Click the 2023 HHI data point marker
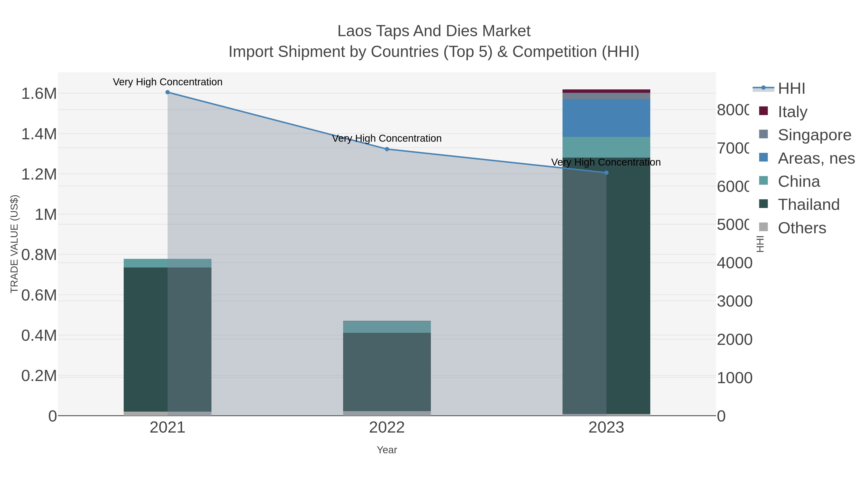The width and height of the screenshot is (868, 488). 606,173
